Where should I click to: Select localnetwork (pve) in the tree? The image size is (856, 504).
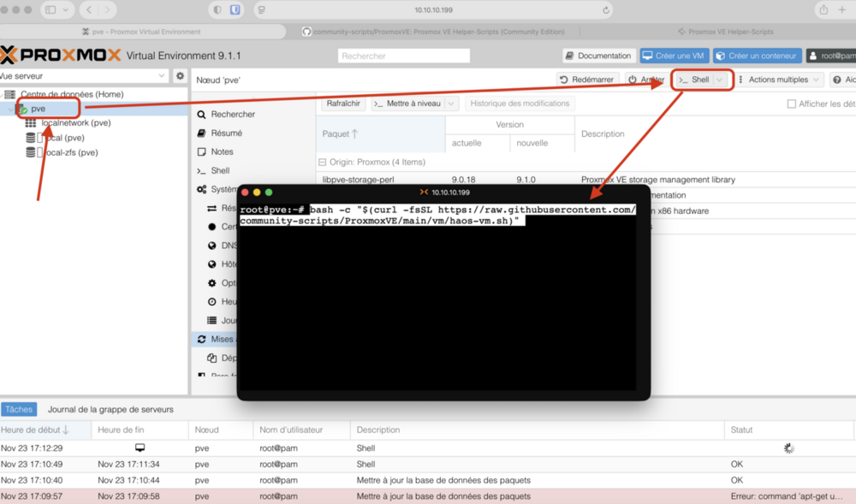[x=76, y=122]
